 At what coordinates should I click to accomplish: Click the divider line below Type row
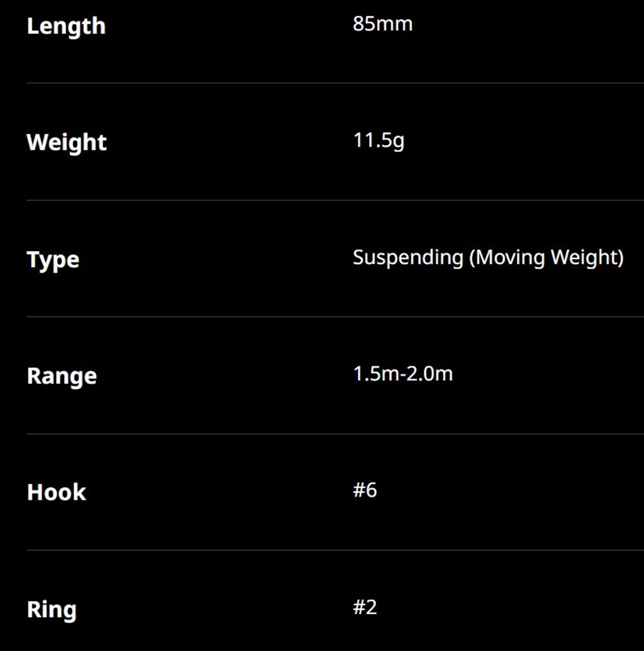pyautogui.click(x=335, y=317)
